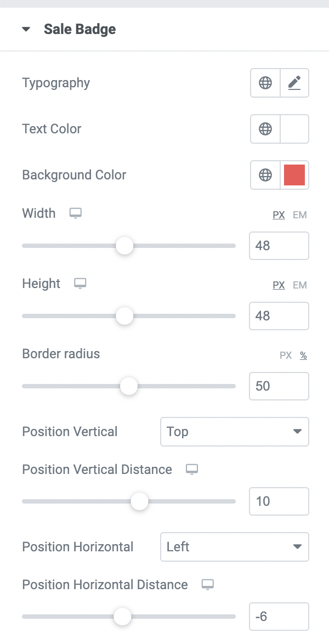Open the Typography global fonts globe icon
Image resolution: width=329 pixels, height=644 pixels.
(x=265, y=83)
